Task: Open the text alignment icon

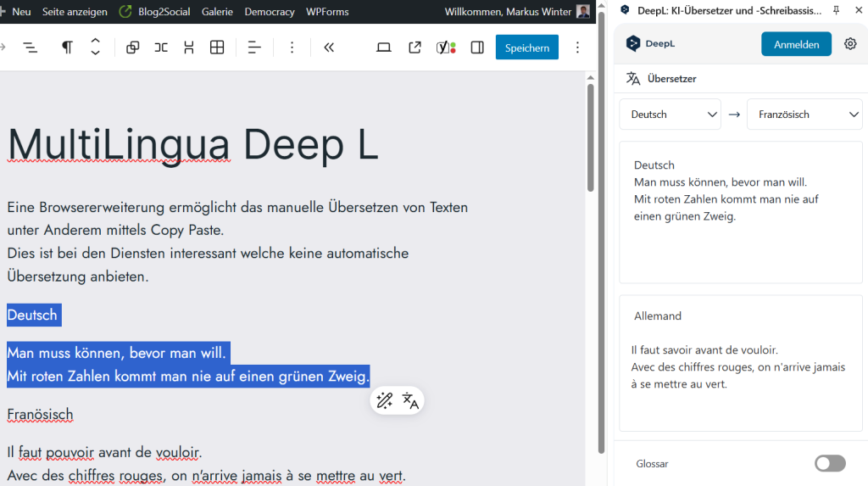Action: [x=254, y=47]
